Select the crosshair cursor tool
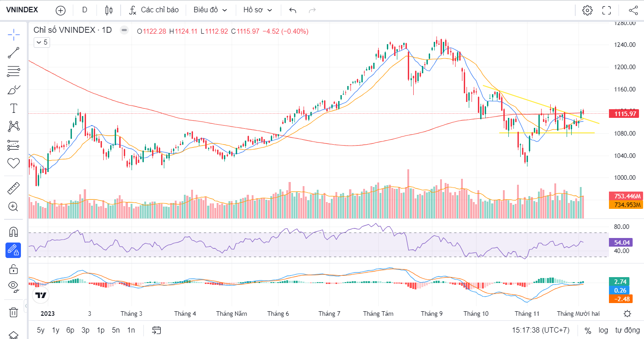 [14, 34]
